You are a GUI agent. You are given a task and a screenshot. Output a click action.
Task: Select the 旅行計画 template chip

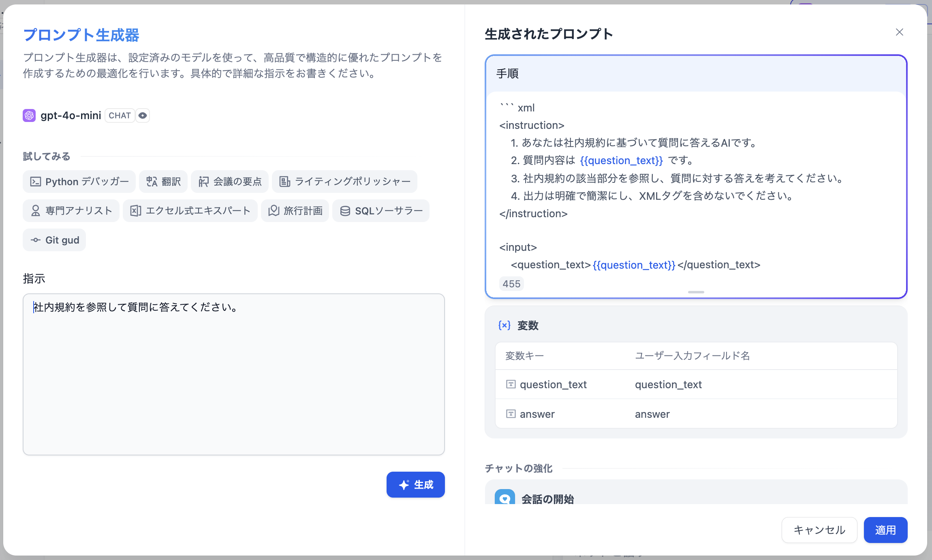pyautogui.click(x=295, y=211)
